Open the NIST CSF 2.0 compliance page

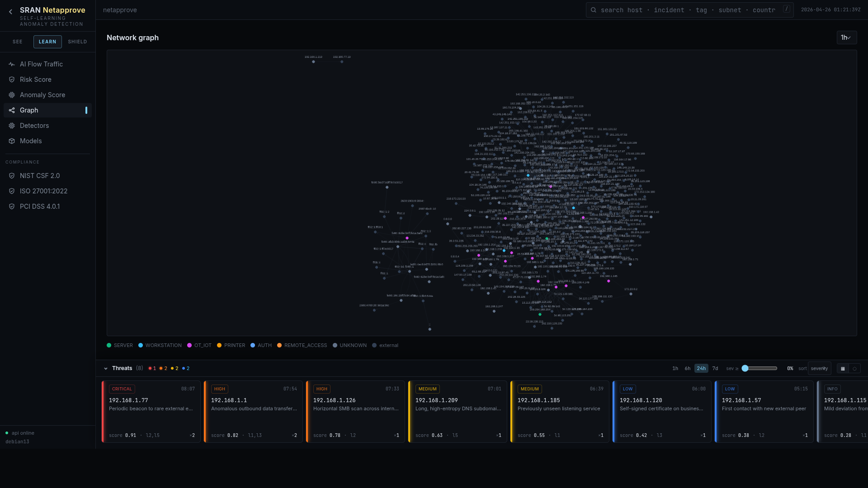[40, 176]
